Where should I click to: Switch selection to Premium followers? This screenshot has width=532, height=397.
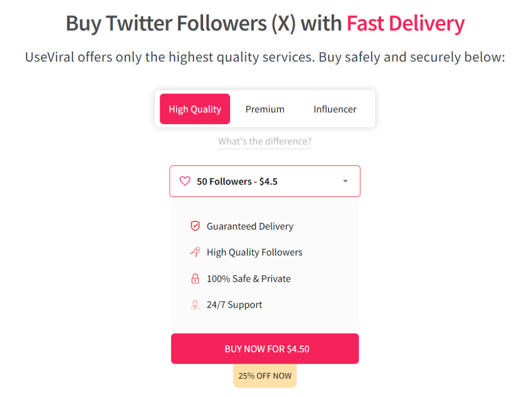(x=265, y=109)
